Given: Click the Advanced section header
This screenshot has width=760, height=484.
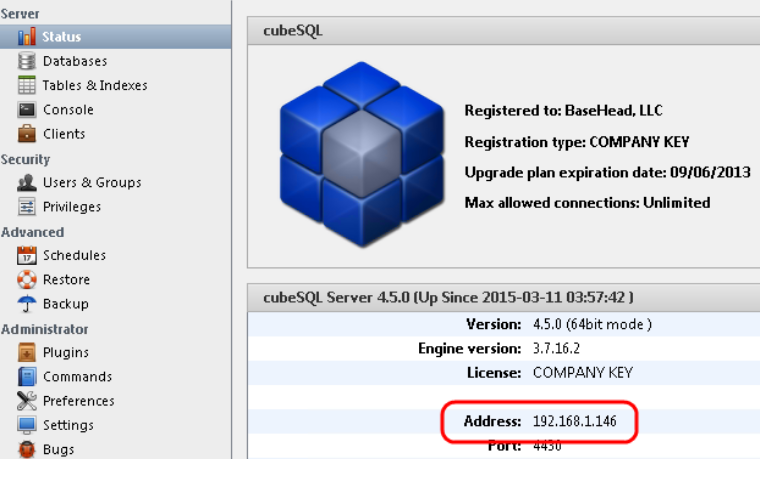Looking at the screenshot, I should 32,232.
